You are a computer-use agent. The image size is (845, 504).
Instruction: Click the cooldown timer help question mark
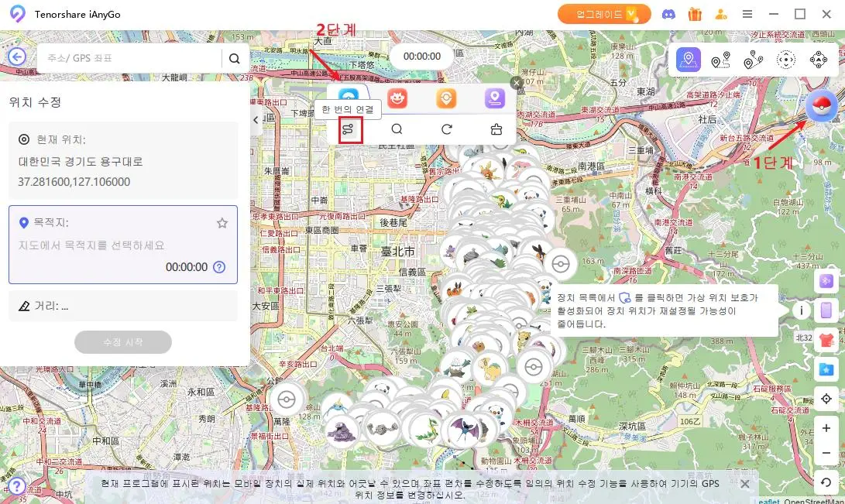coord(219,267)
